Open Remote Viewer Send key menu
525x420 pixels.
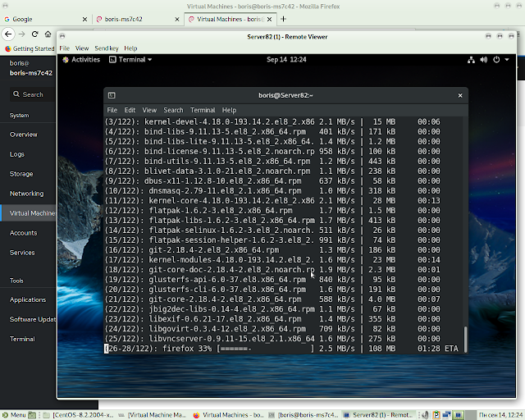(x=107, y=48)
